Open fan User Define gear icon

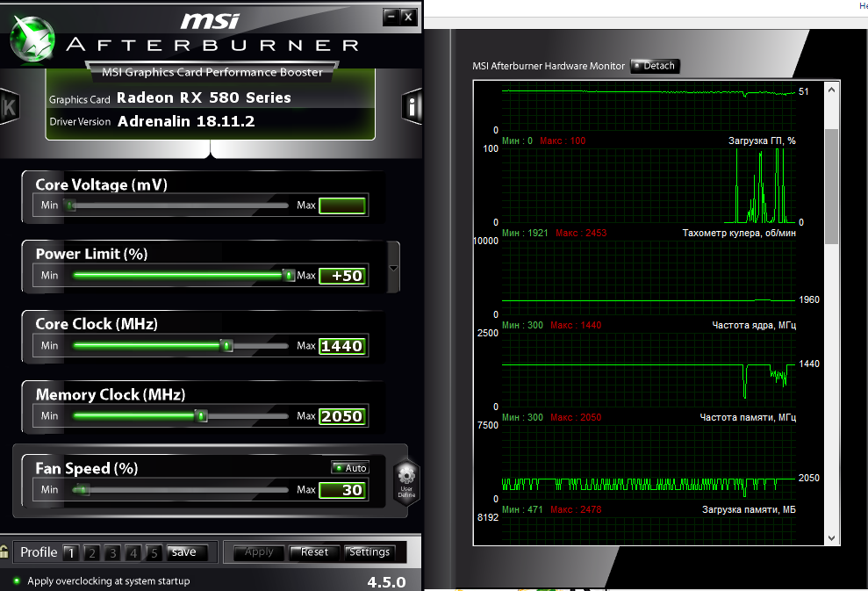(x=406, y=480)
